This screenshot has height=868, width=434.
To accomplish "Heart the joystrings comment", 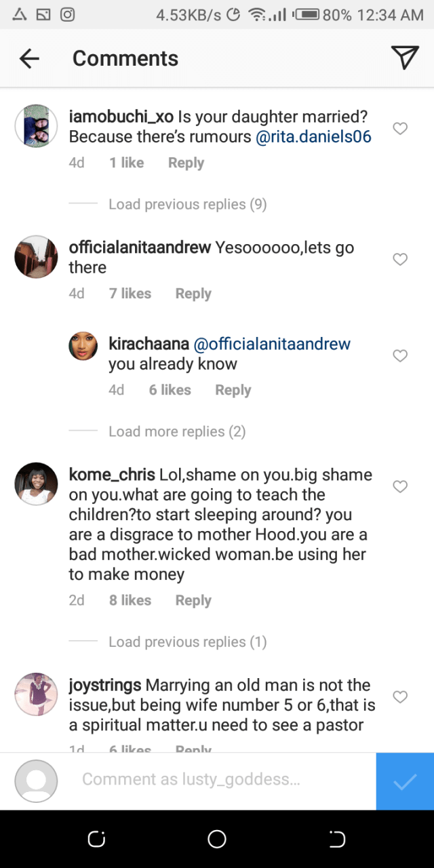I will [x=400, y=696].
